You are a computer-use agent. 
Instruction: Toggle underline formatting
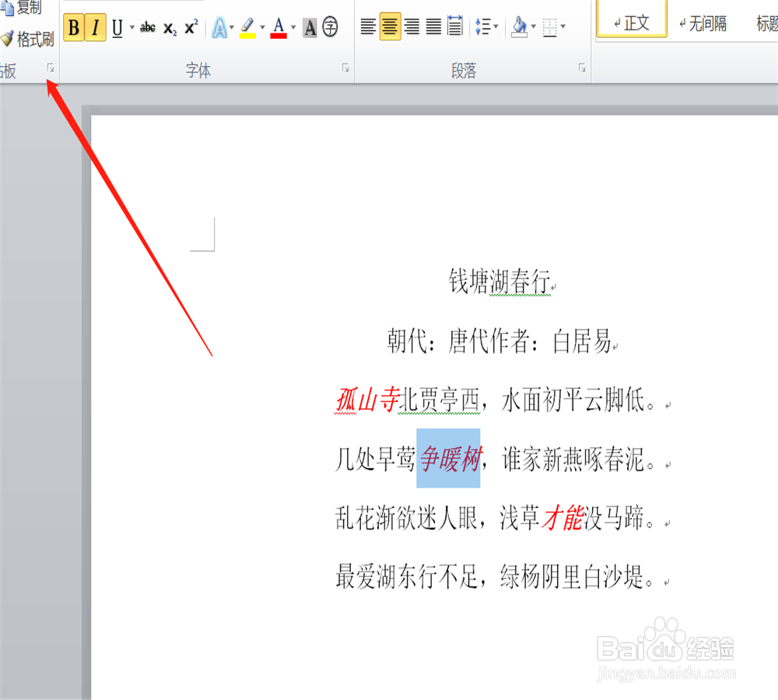pos(115,26)
